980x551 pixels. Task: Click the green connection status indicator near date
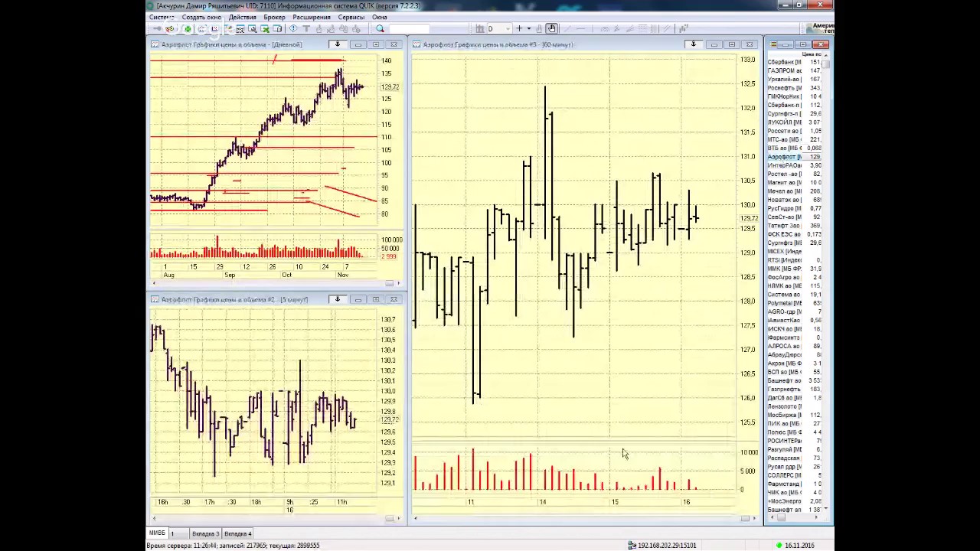(779, 546)
